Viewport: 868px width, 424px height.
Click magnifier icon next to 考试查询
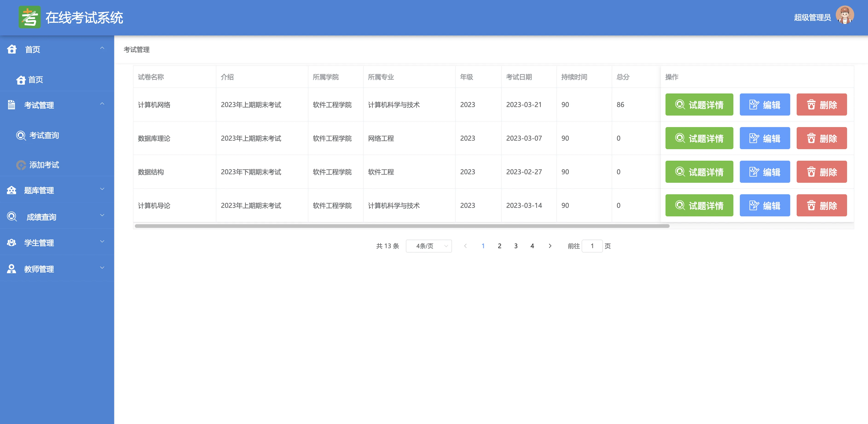point(21,136)
